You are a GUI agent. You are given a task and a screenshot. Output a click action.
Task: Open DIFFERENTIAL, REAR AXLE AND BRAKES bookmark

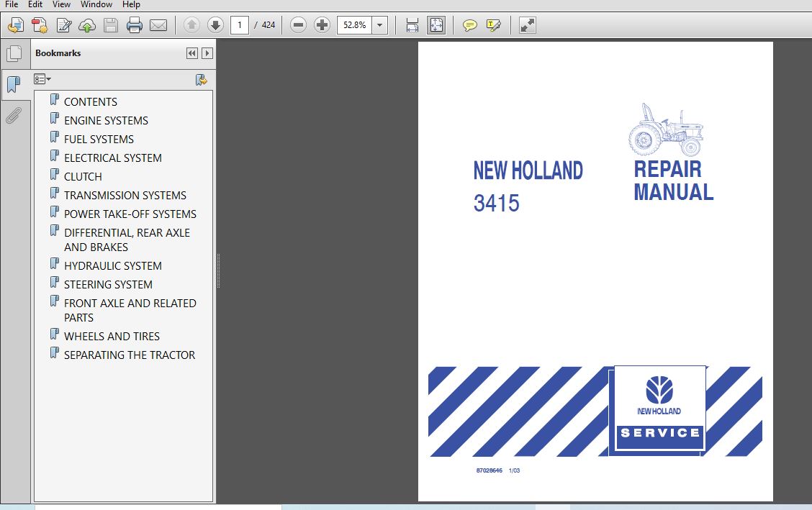click(x=127, y=240)
